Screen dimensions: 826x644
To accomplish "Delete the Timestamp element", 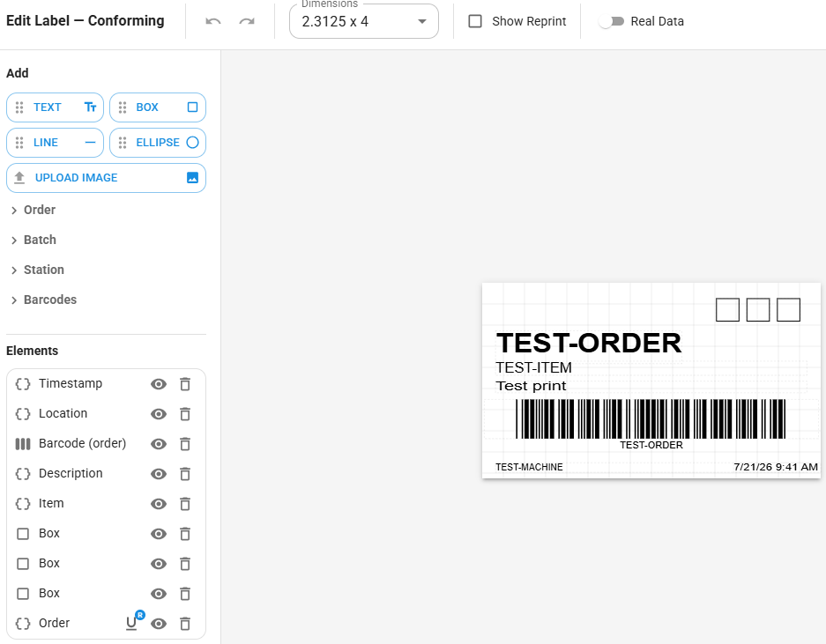I will pyautogui.click(x=185, y=384).
